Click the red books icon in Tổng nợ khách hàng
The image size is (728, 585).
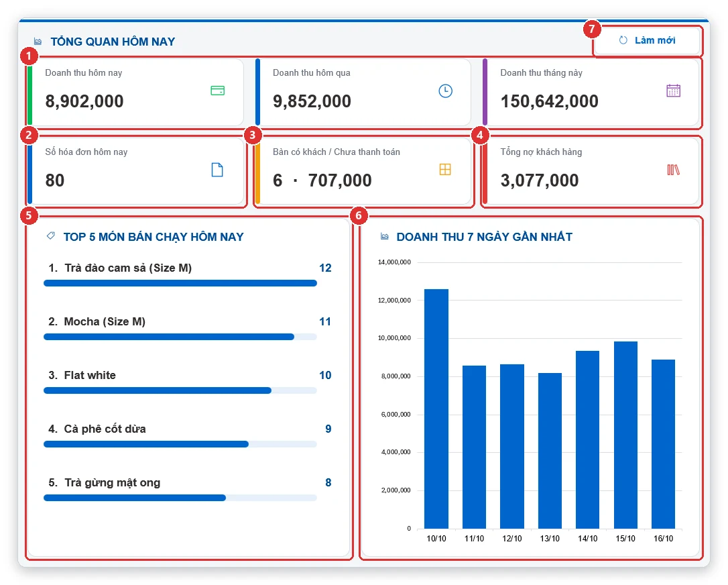pos(673,170)
